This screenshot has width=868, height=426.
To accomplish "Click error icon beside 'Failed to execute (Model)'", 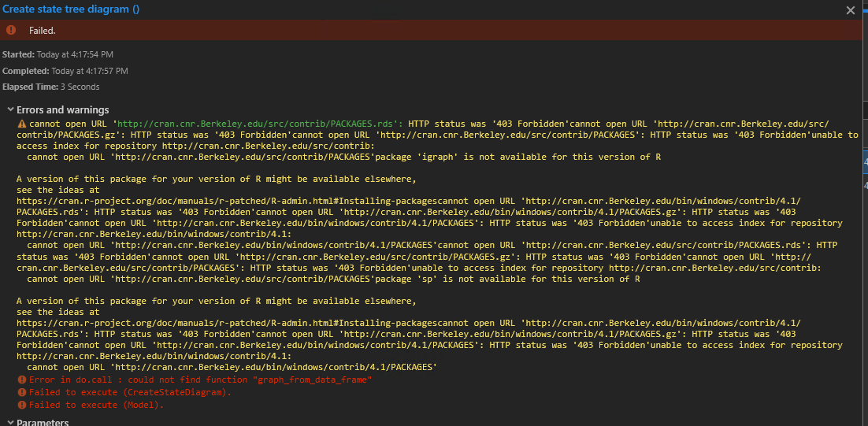I will click(x=21, y=405).
